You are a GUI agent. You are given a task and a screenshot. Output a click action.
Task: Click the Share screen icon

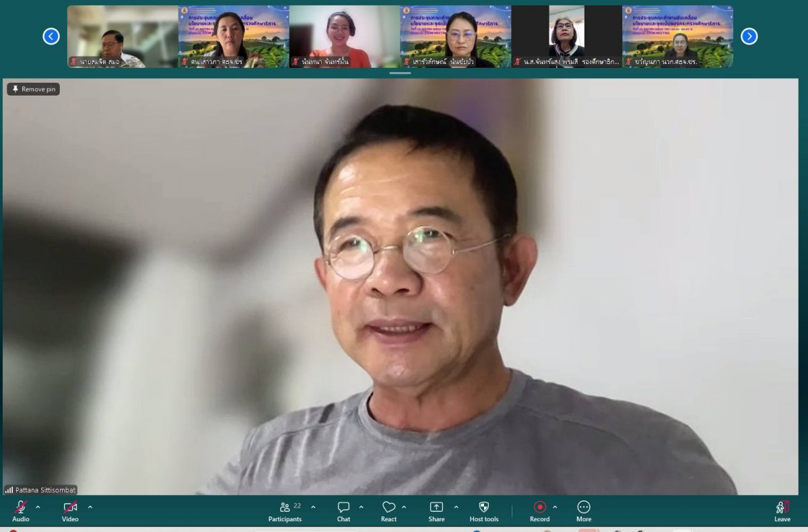436,508
